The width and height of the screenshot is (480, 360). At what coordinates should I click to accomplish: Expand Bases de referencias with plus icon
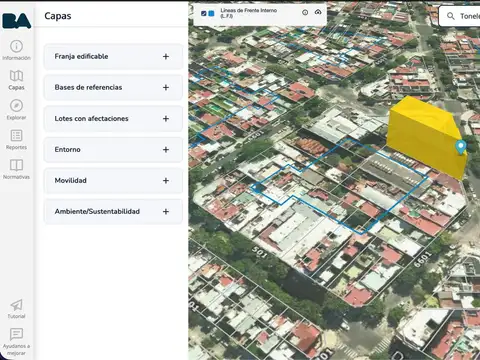tap(166, 87)
